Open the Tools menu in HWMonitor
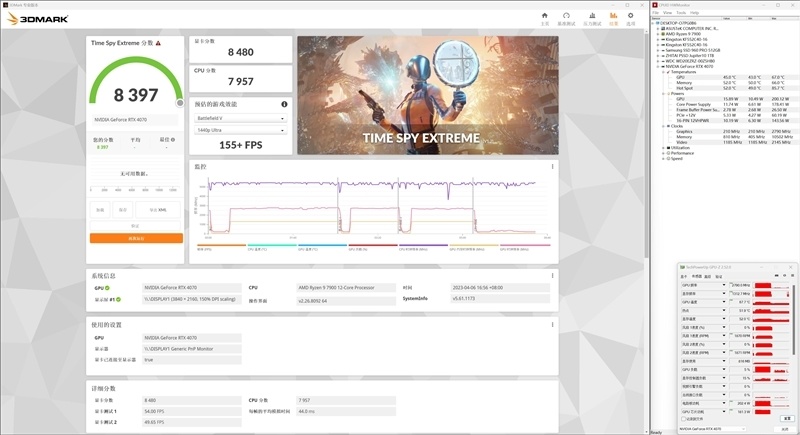 tap(681, 13)
